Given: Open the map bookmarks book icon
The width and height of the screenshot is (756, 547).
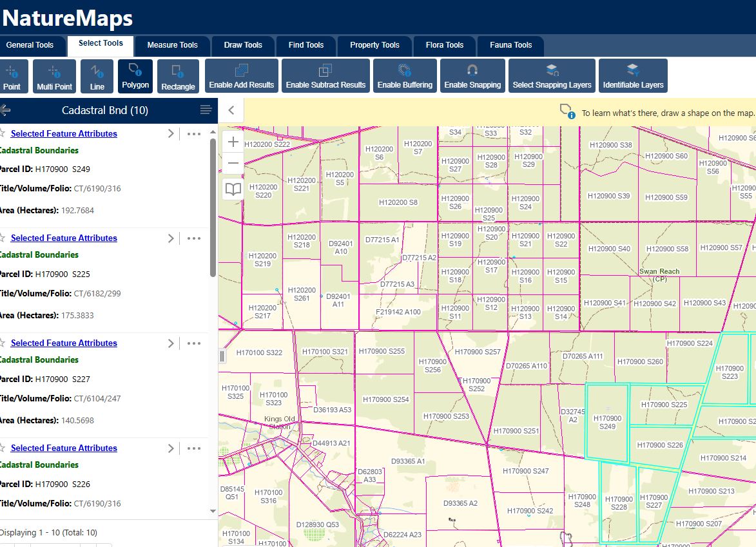Looking at the screenshot, I should (x=233, y=189).
